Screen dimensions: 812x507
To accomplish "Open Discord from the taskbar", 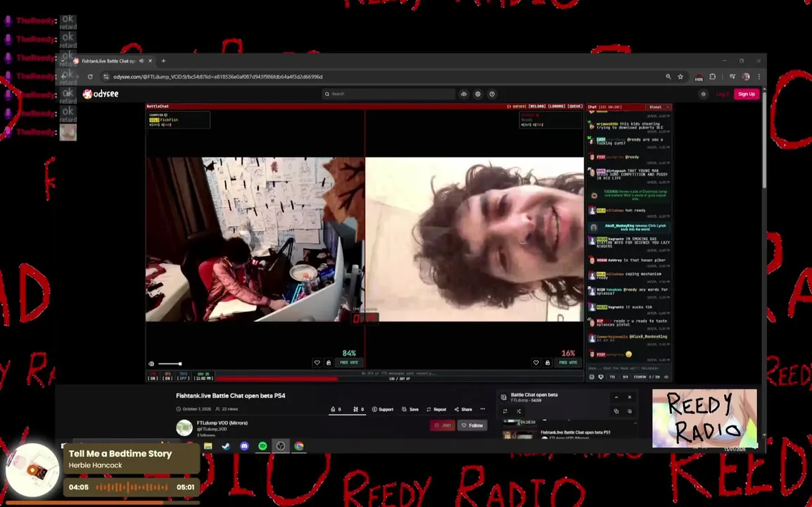I will [244, 446].
